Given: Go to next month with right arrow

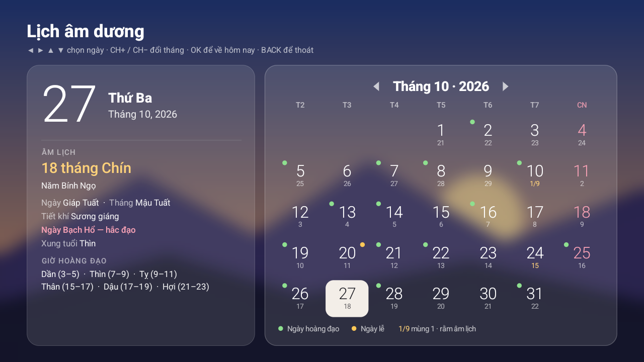Looking at the screenshot, I should click(x=506, y=86).
